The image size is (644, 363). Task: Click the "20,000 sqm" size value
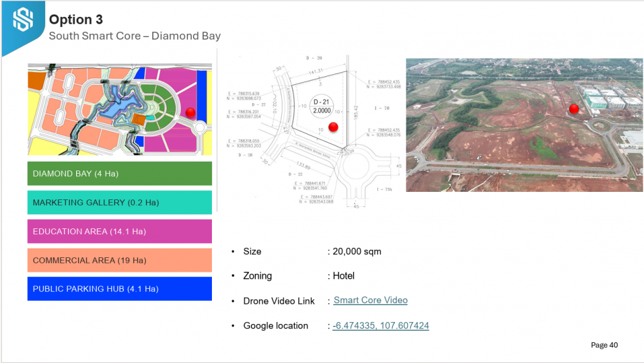coord(357,251)
